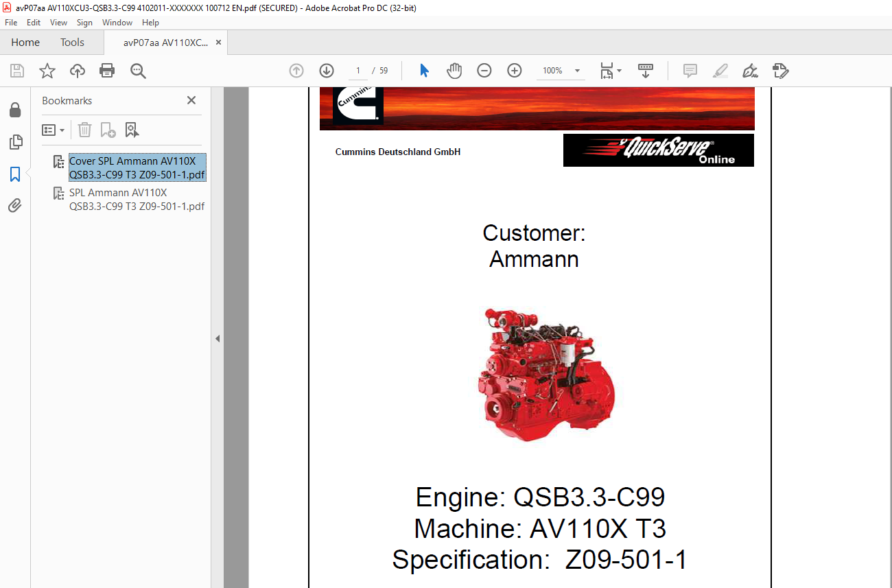Screen dimensions: 892x588
Task: Close the avP07aa AV110XC document tab
Action: click(x=218, y=43)
